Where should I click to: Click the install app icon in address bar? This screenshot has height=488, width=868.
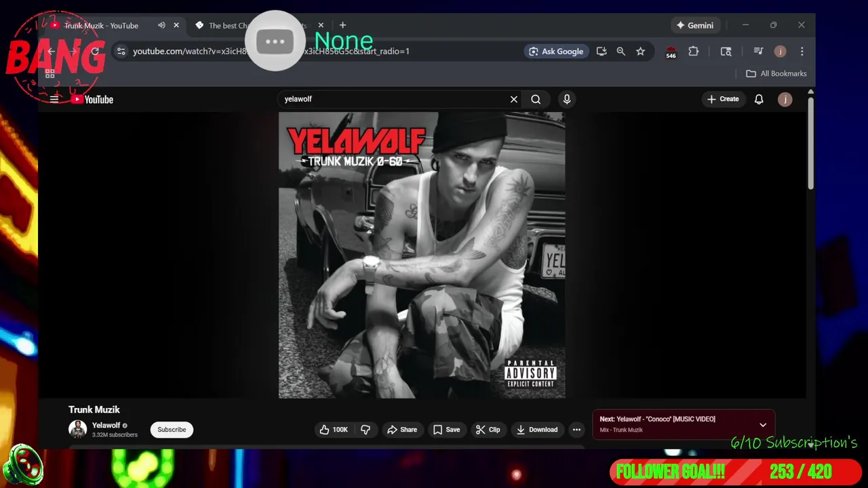click(601, 52)
